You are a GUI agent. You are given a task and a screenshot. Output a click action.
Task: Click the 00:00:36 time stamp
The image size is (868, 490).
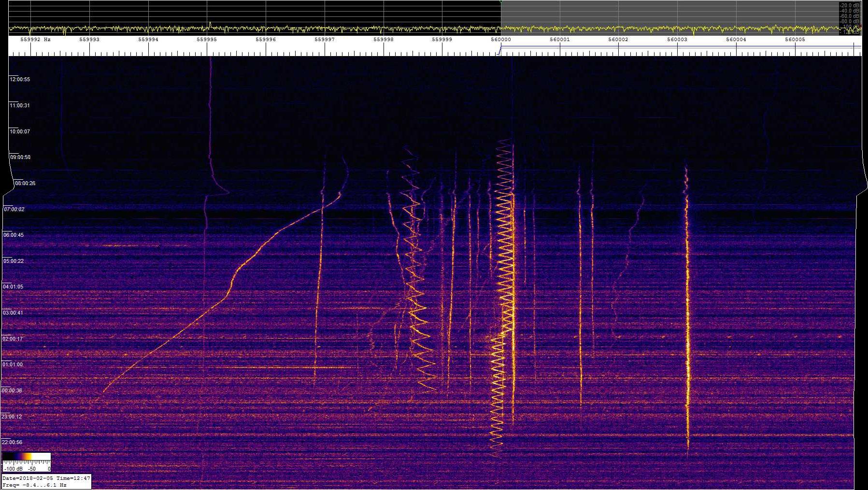point(12,390)
